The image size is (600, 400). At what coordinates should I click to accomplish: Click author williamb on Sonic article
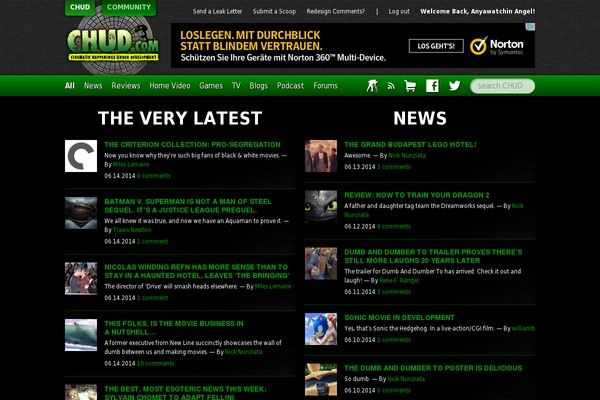tap(523, 328)
